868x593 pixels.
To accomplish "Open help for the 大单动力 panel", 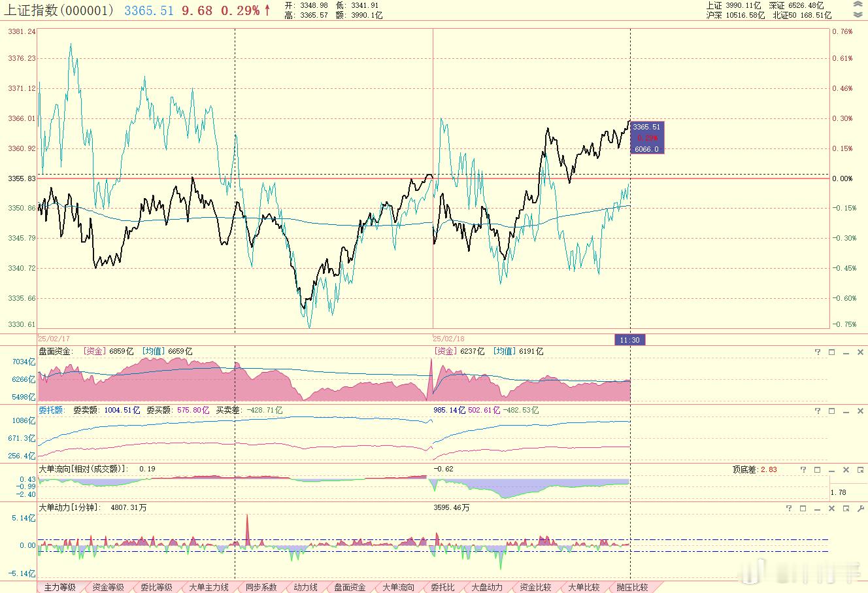I will click(789, 508).
